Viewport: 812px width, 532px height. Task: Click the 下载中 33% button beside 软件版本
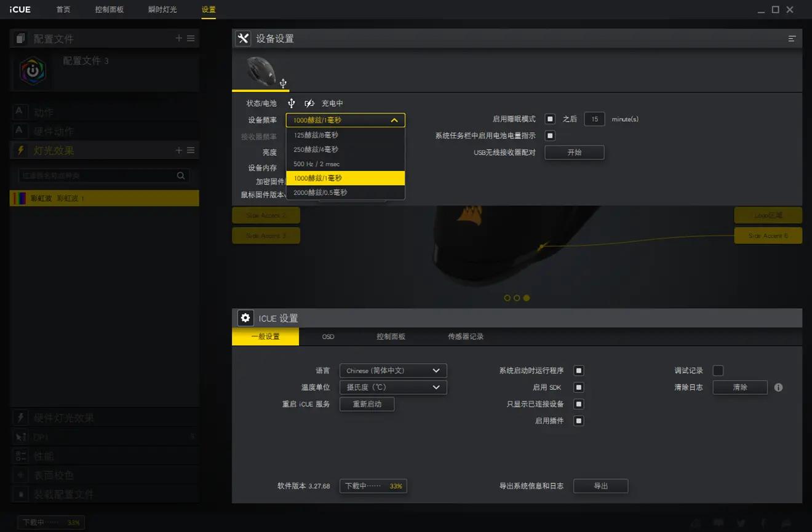tap(373, 486)
